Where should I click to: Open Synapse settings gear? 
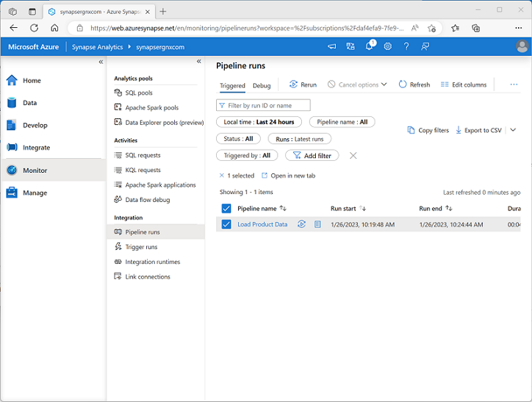pos(388,47)
